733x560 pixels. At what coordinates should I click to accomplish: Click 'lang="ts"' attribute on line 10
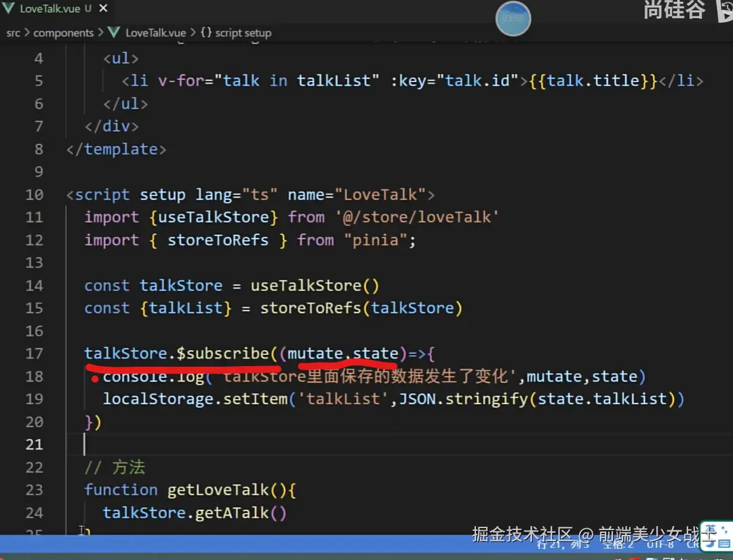click(236, 195)
